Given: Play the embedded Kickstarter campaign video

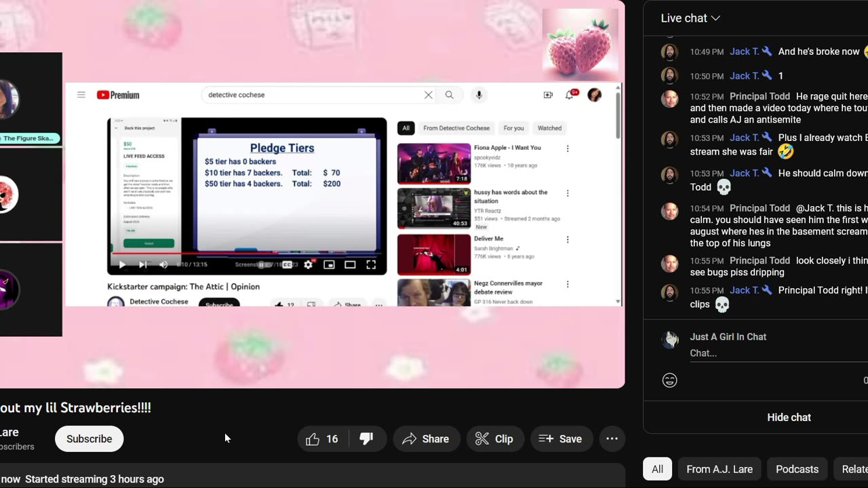Looking at the screenshot, I should [122, 265].
